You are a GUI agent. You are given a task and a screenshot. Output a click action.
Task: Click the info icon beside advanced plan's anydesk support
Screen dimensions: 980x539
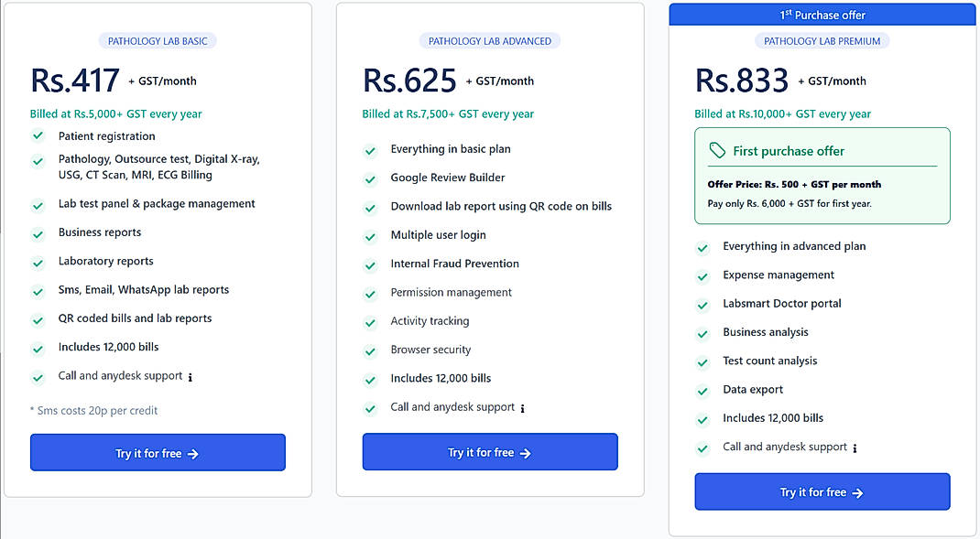click(x=523, y=408)
